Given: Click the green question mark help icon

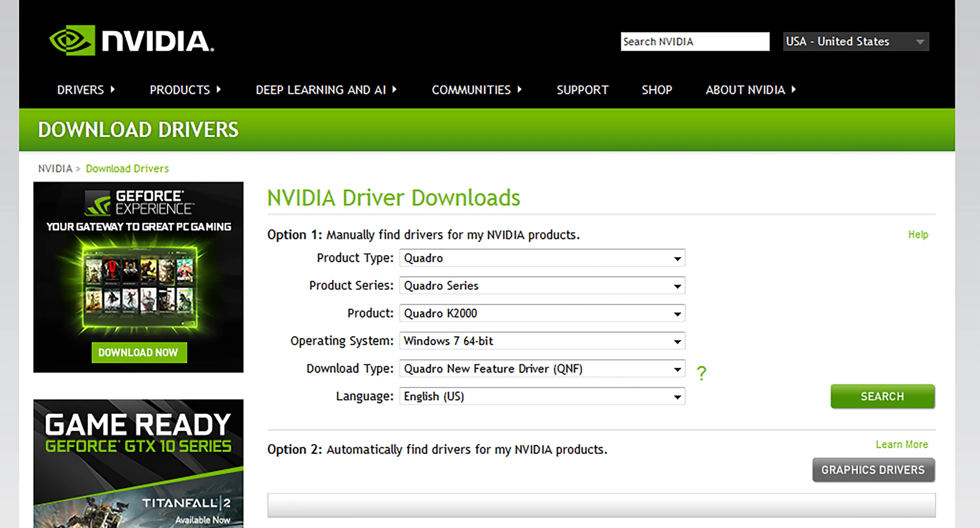Looking at the screenshot, I should (x=701, y=373).
